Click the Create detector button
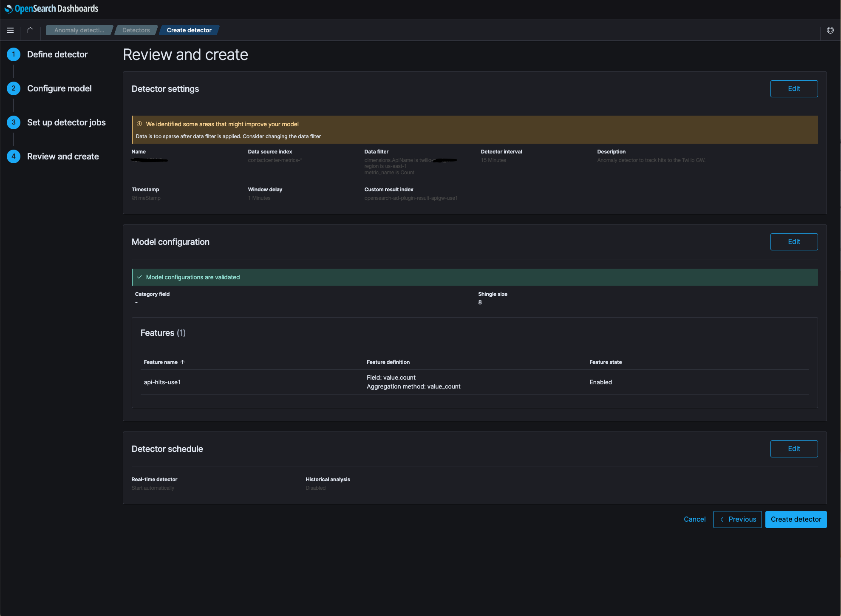 [x=796, y=519]
